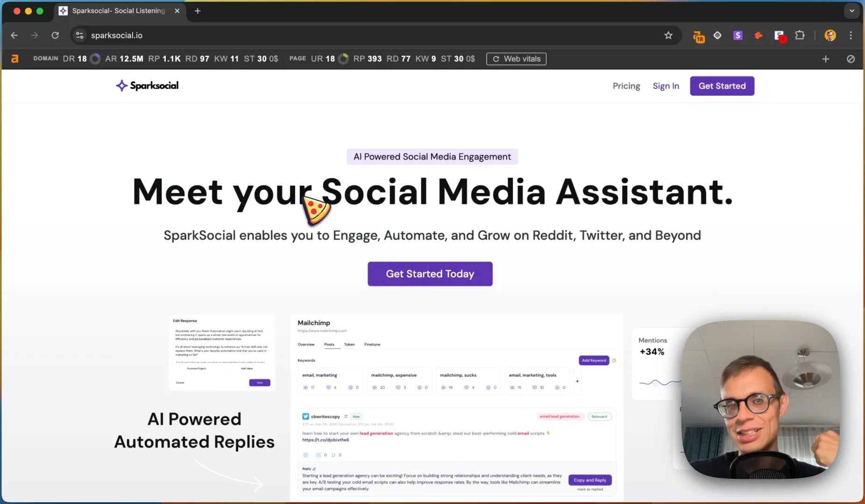This screenshot has width=865, height=504.
Task: Click the Add Keyword button
Action: coord(594,360)
